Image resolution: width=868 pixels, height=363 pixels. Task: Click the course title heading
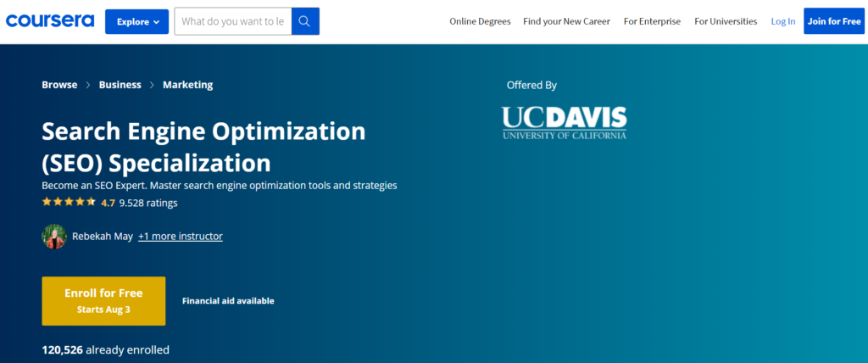click(x=203, y=147)
